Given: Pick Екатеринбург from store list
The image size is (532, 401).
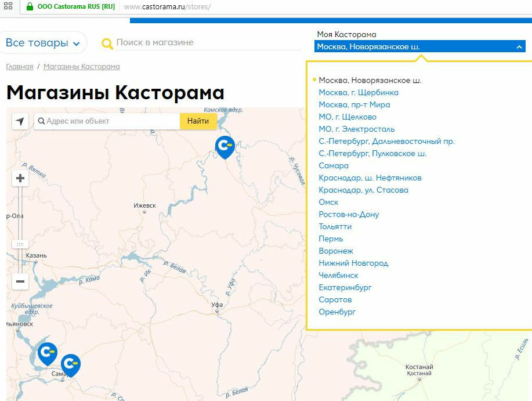Looking at the screenshot, I should (345, 288).
